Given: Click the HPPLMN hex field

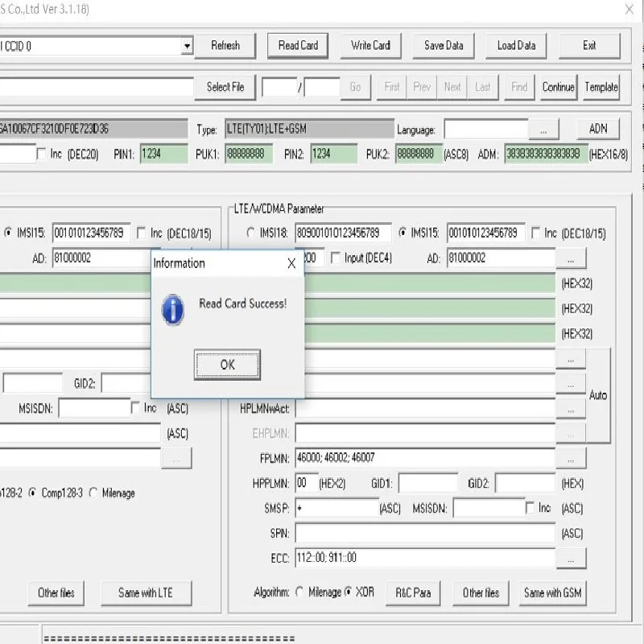Looking at the screenshot, I should click(307, 483).
